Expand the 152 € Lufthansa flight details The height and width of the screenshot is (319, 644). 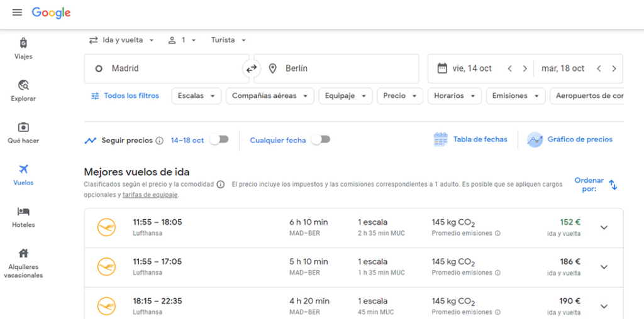point(604,227)
